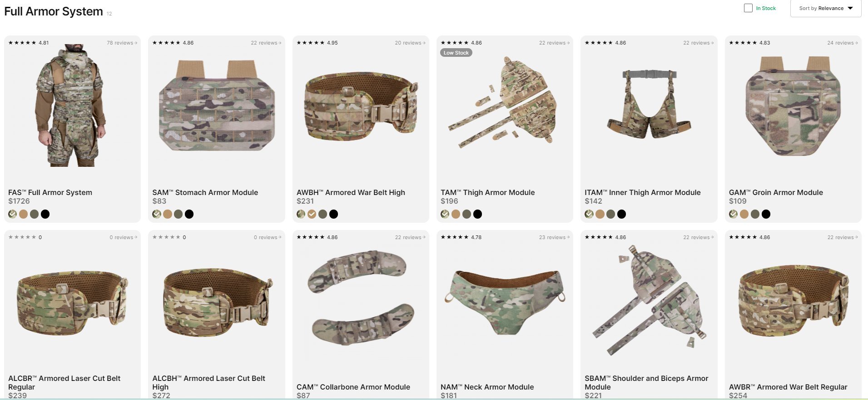The width and height of the screenshot is (868, 400).
Task: Open the Sort by Relevance dropdown
Action: click(825, 8)
